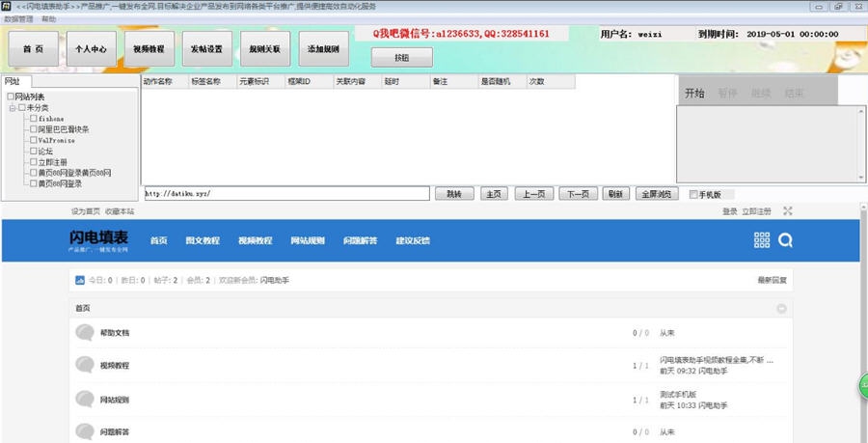This screenshot has height=443, width=868.
Task: Click the search magnifier icon in blue navbar
Action: [785, 239]
